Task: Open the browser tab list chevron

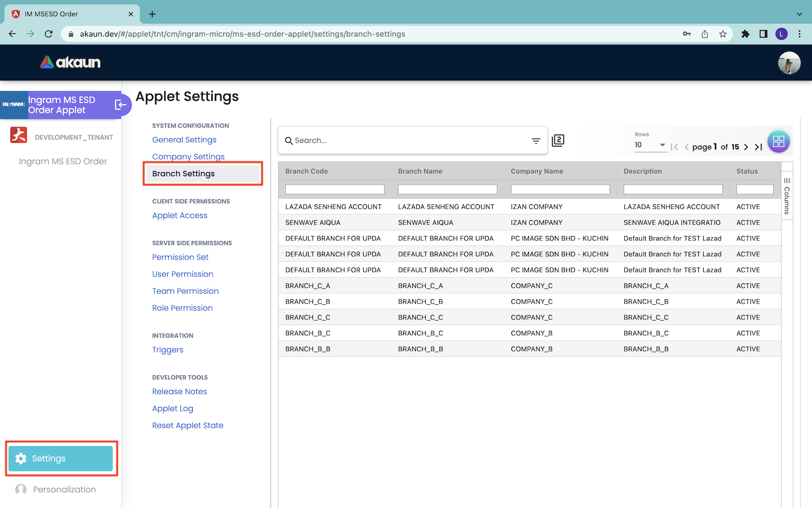Action: (799, 14)
